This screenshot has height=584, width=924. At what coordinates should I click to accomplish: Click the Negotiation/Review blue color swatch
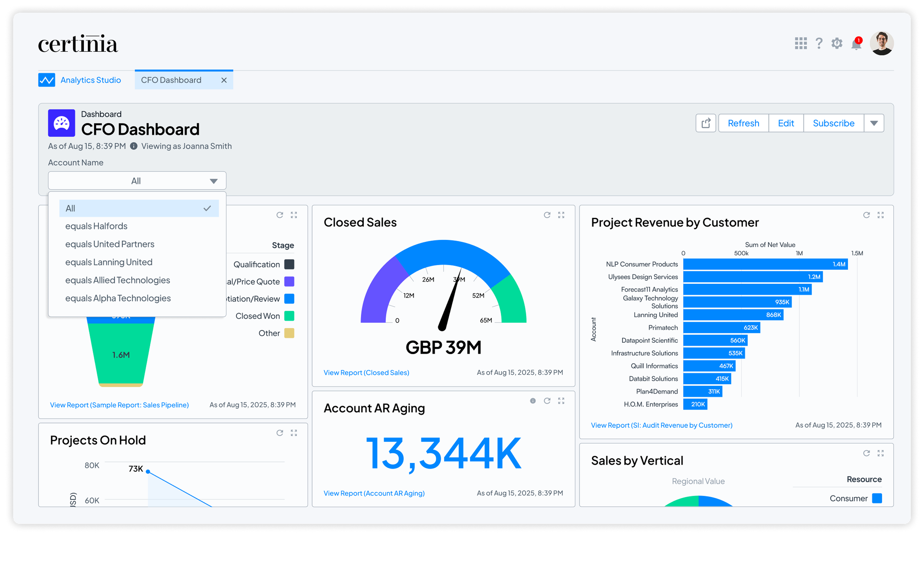pos(289,298)
